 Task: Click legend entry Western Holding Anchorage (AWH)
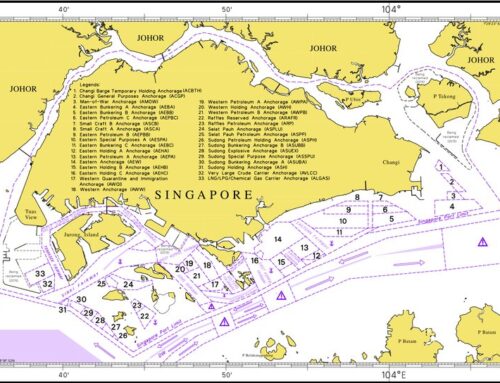pos(245,107)
